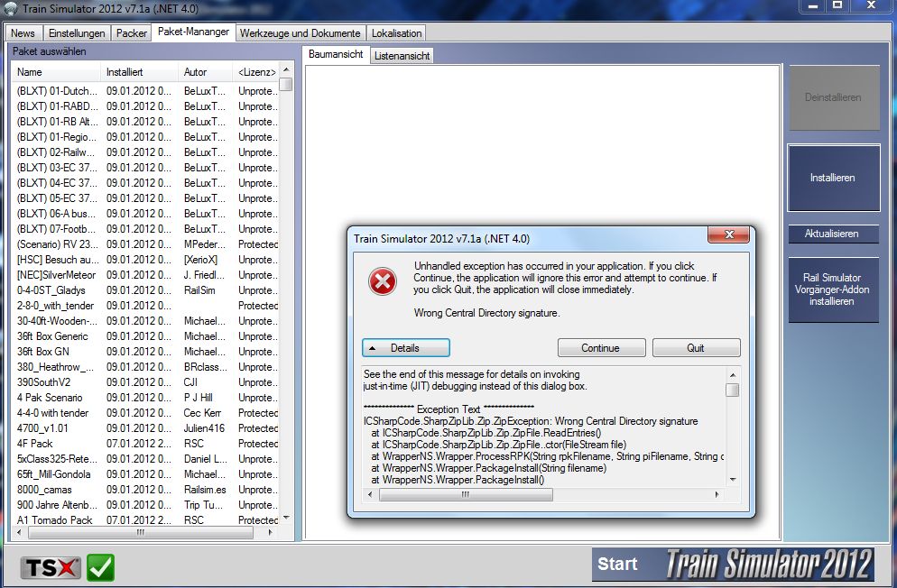897x588 pixels.
Task: Click details box scroll up arrow
Action: [x=732, y=375]
